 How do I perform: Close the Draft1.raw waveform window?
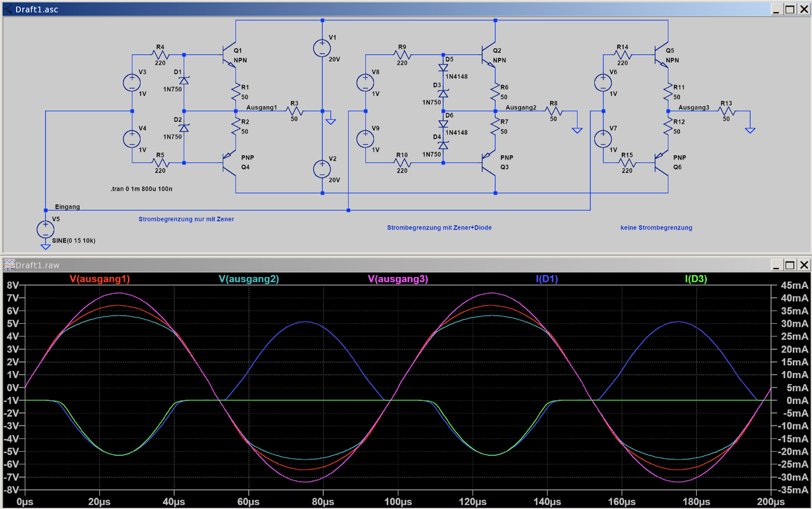(x=803, y=265)
